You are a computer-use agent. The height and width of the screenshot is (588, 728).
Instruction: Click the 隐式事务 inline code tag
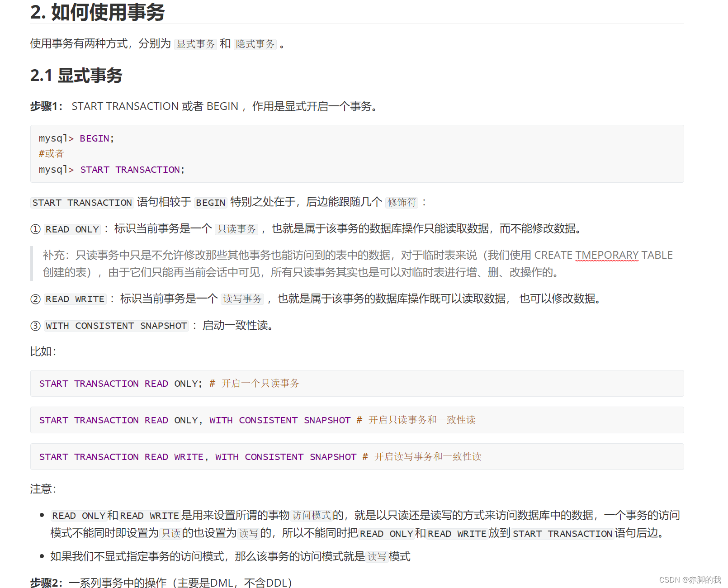[x=255, y=44]
